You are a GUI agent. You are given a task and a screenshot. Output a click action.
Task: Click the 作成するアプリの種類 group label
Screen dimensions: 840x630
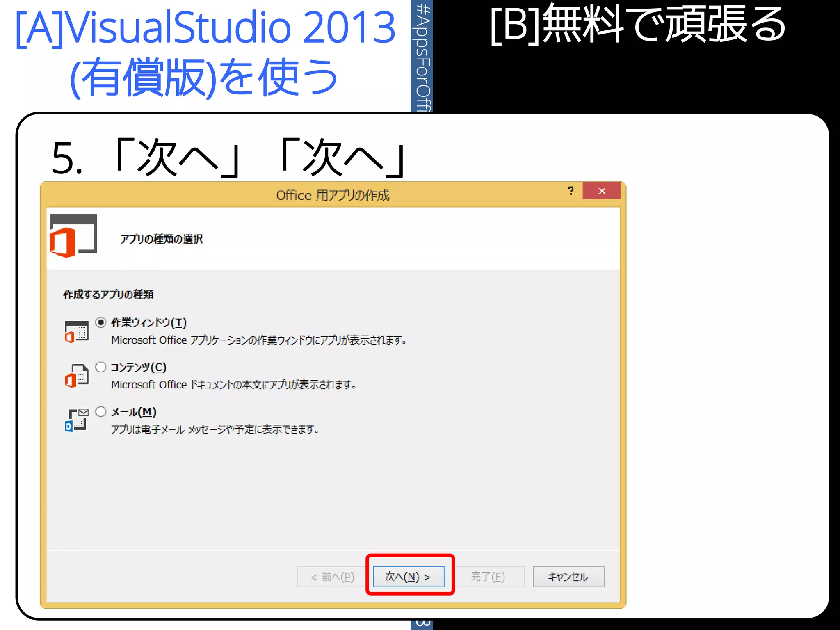108,294
